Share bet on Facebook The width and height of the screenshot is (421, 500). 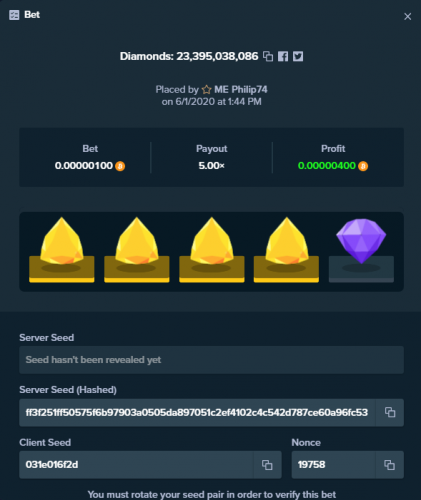click(283, 56)
